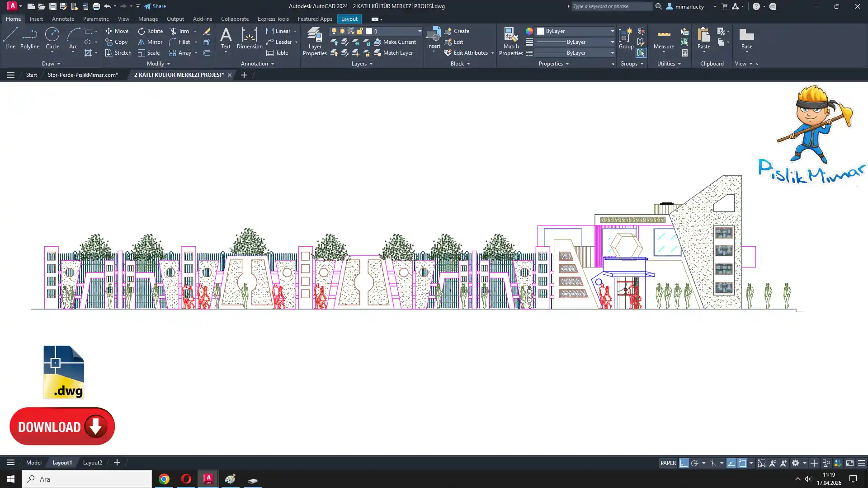
Task: Switch to the Annotate ribbon tab
Action: (63, 19)
